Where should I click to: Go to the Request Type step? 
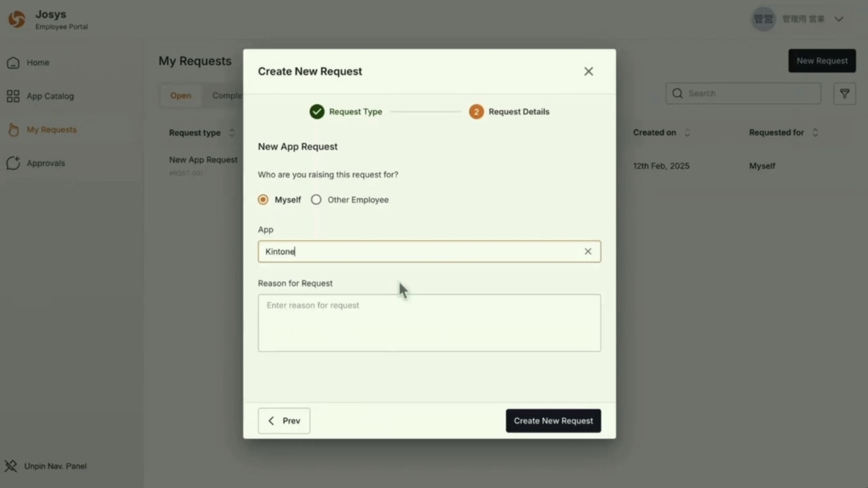point(317,112)
